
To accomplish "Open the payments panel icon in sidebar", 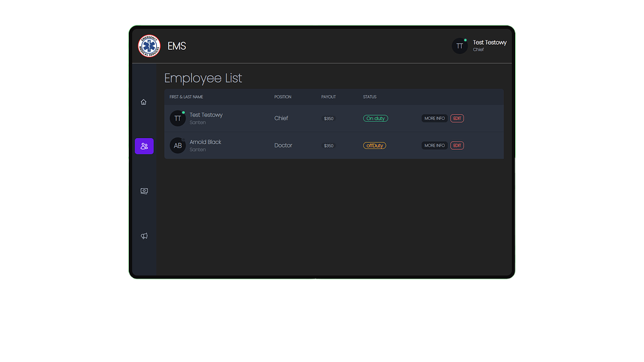I will click(144, 191).
